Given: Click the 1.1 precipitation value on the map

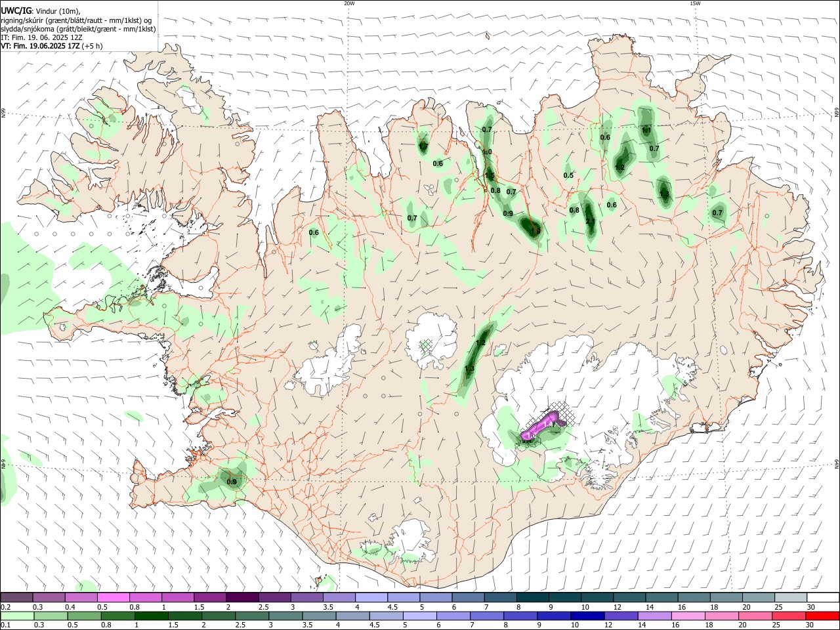Looking at the screenshot, I should [646, 130].
